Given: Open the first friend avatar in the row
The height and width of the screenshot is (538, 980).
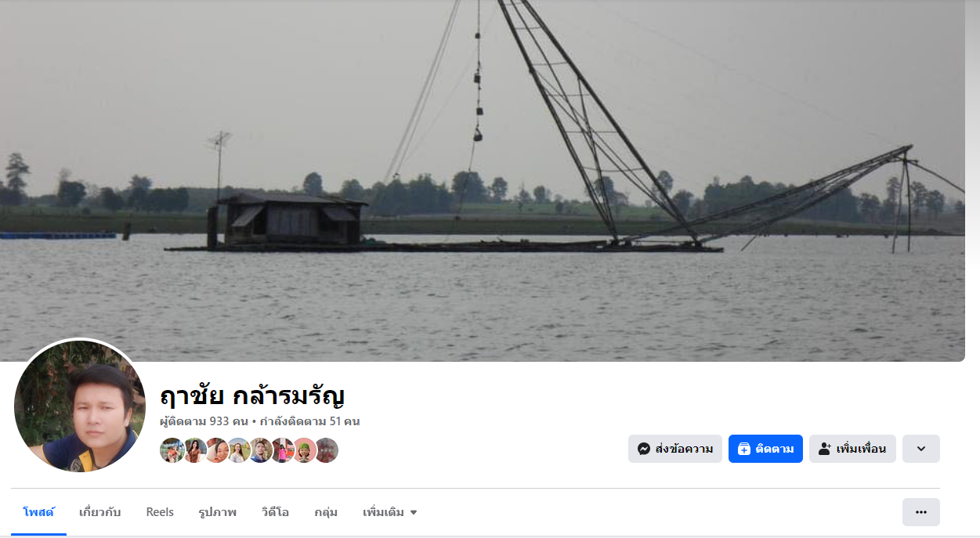Looking at the screenshot, I should (x=172, y=450).
